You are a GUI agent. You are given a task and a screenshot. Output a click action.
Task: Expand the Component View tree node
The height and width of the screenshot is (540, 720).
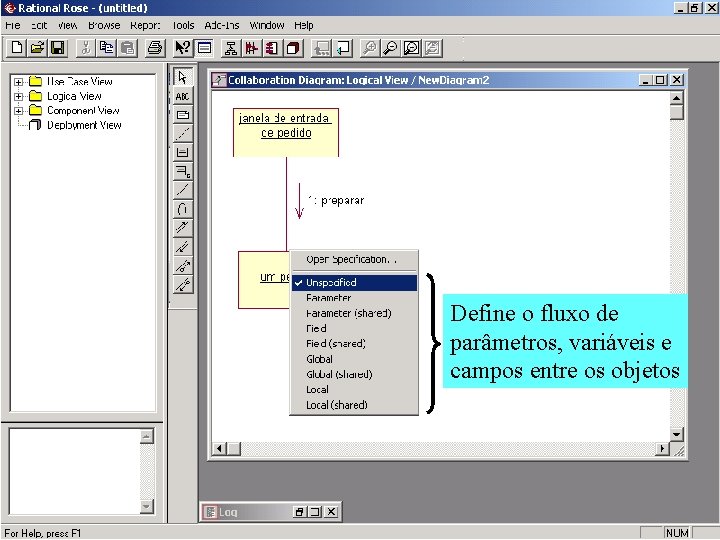tap(18, 111)
